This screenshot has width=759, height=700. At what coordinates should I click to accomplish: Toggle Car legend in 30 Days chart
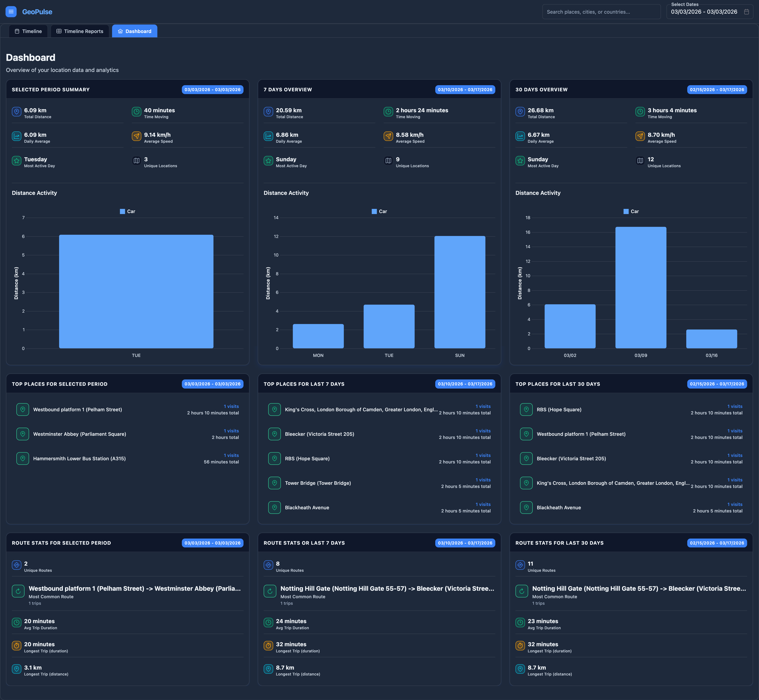pyautogui.click(x=631, y=211)
